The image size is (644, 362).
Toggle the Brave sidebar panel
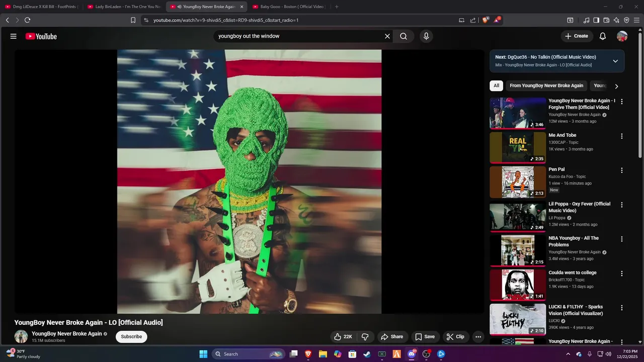[596, 20]
